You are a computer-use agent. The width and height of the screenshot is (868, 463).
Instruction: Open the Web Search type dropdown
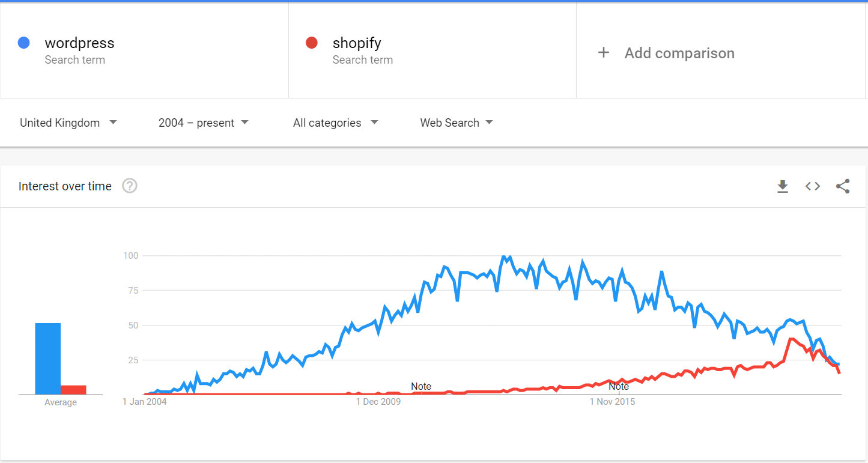(x=457, y=123)
